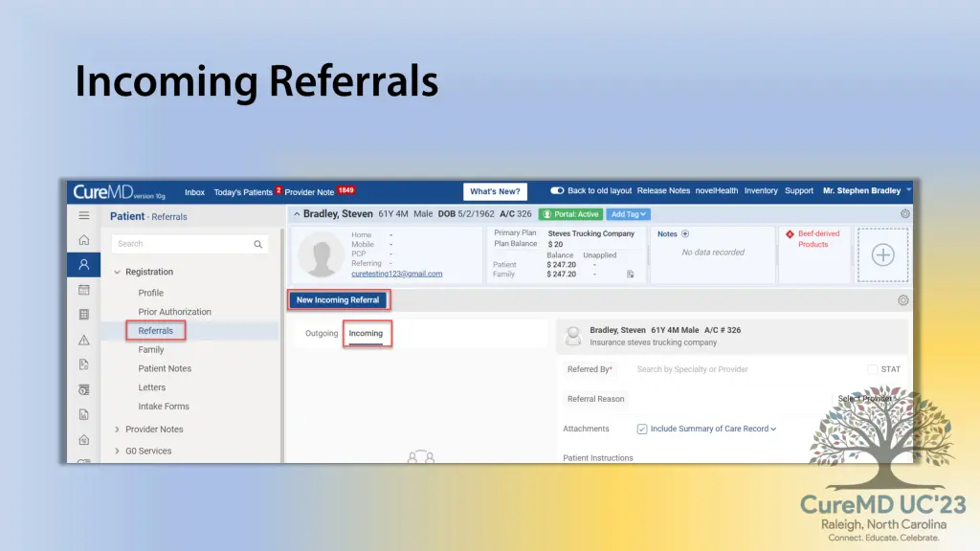Open Provider Note menu item
This screenshot has width=980, height=551.
309,192
